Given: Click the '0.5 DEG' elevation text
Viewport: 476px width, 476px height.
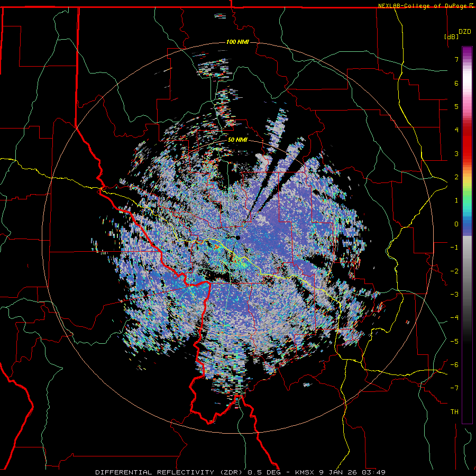Looking at the screenshot, I should click(x=265, y=472).
